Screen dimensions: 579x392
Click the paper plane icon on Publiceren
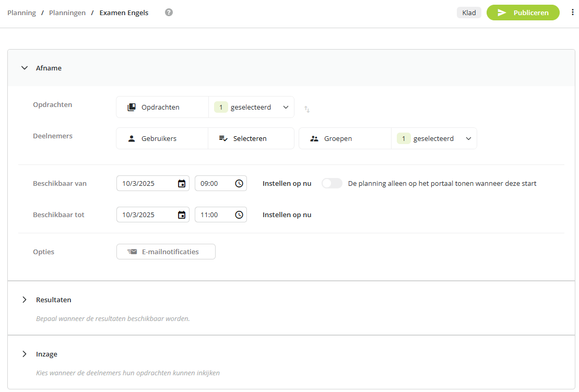(x=501, y=13)
